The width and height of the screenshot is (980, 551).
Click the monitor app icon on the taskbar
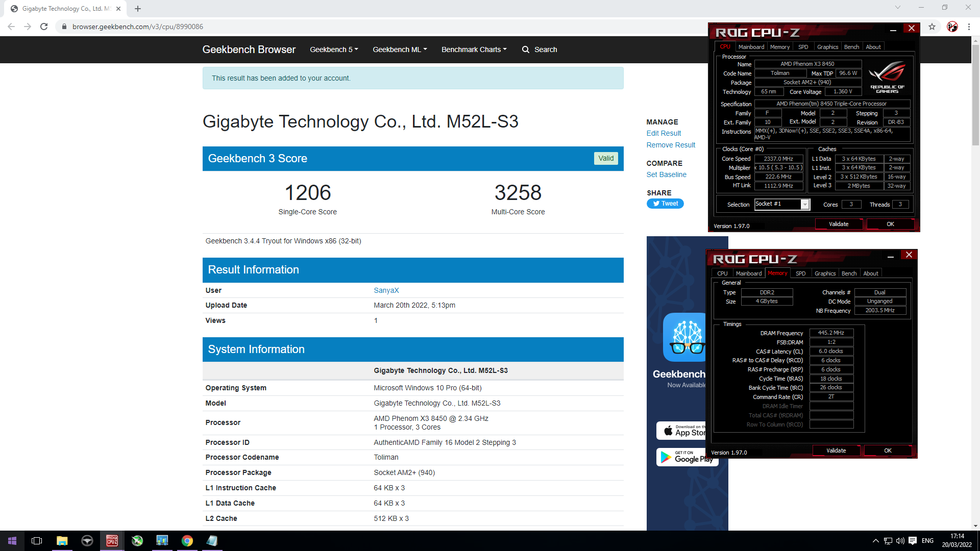coord(162,541)
